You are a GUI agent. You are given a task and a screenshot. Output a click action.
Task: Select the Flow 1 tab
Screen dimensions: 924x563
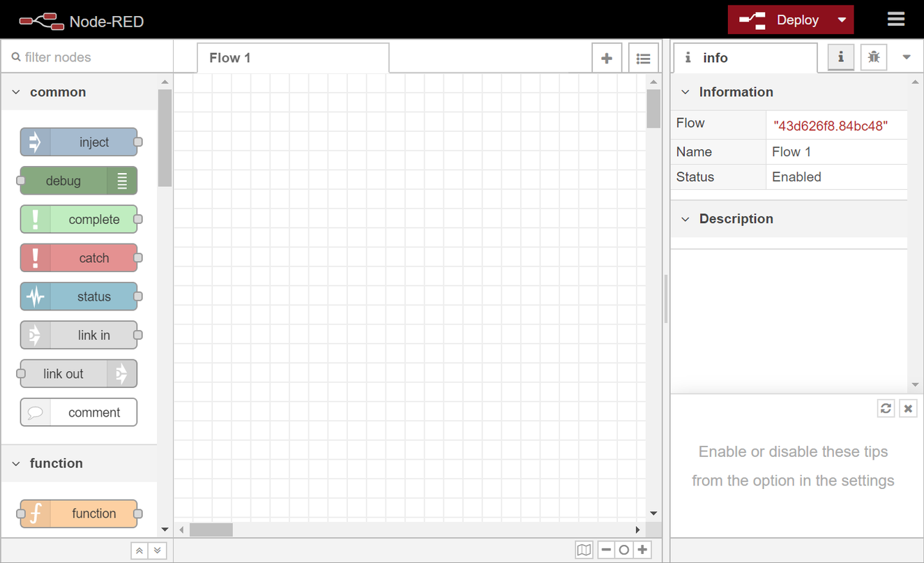pyautogui.click(x=229, y=57)
